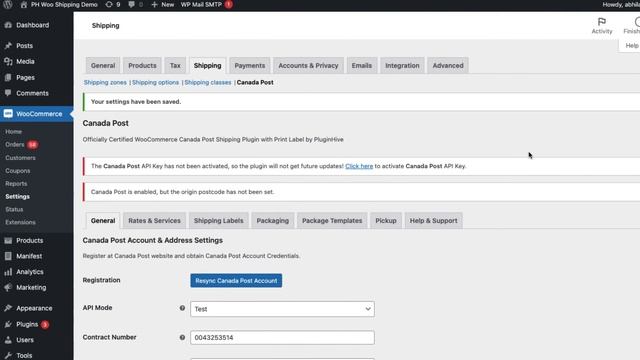Viewport: 640px width, 360px height.
Task: Click the Resync Canada Post Account button
Action: tap(236, 281)
